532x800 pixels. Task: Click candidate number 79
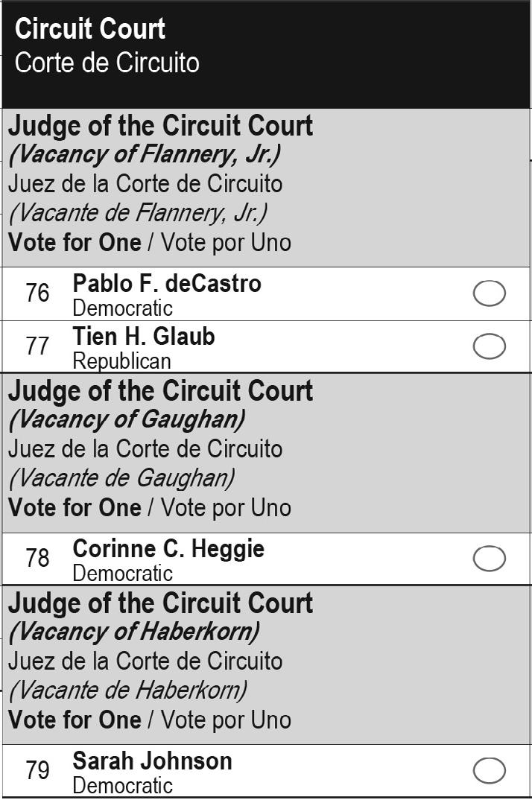pos(37,770)
